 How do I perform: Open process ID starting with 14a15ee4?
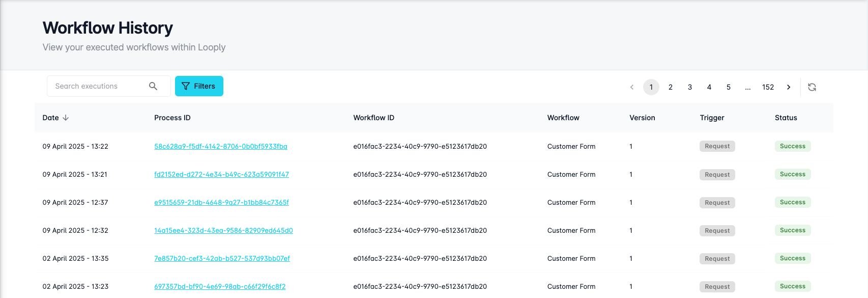(x=223, y=231)
